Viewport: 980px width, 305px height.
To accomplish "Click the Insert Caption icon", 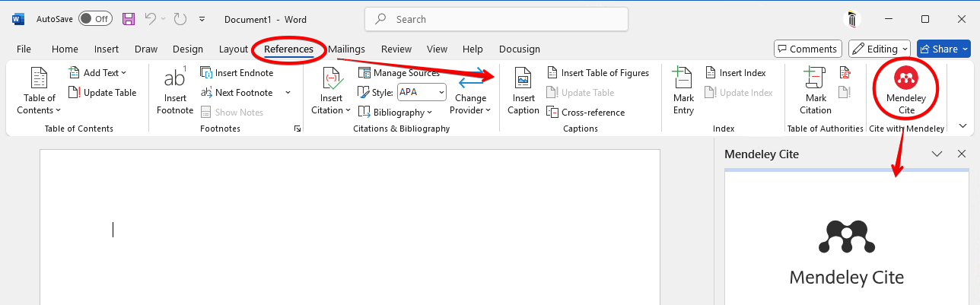I will (x=523, y=79).
